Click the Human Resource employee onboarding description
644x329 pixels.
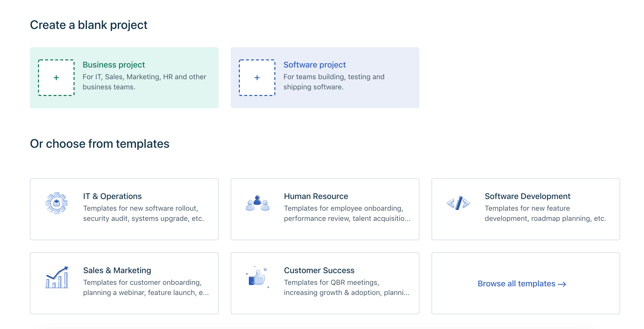(x=347, y=213)
